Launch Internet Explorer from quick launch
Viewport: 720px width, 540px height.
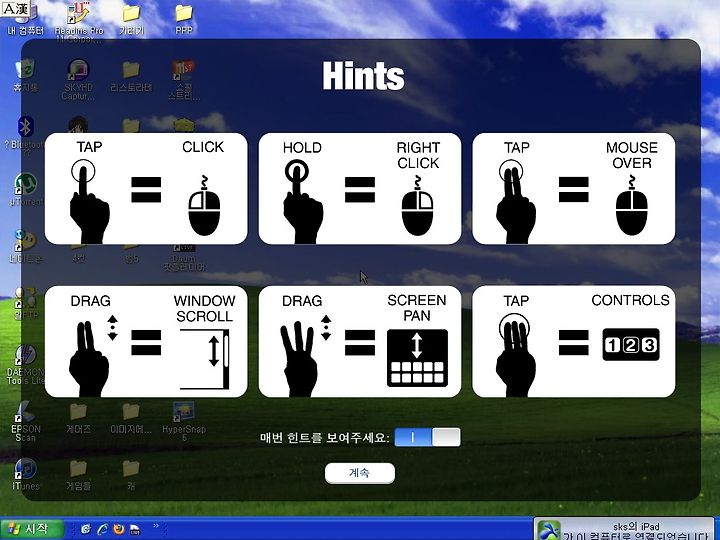coord(101,529)
